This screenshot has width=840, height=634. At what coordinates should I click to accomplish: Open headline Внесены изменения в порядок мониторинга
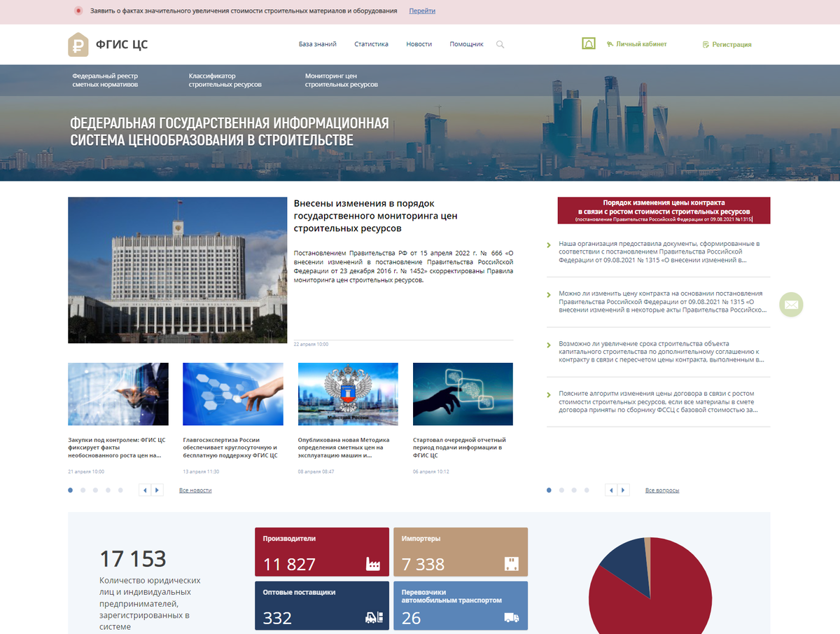coord(375,216)
